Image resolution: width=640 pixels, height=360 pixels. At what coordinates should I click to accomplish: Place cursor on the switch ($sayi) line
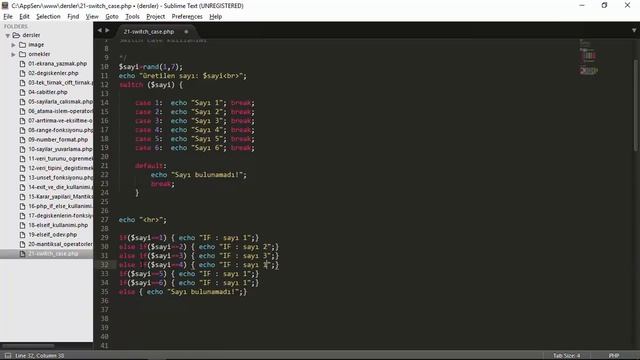click(x=151, y=85)
